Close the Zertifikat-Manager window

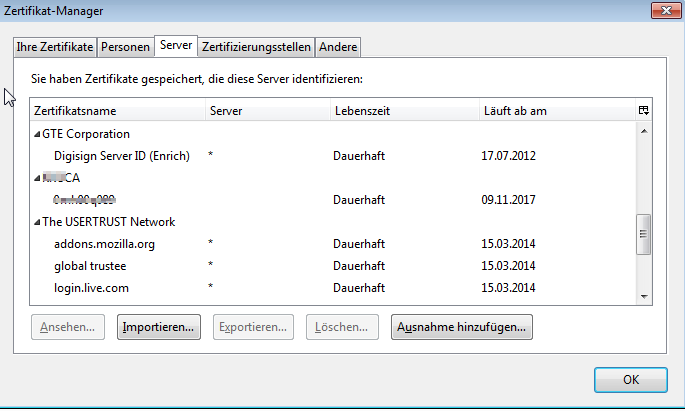661,11
